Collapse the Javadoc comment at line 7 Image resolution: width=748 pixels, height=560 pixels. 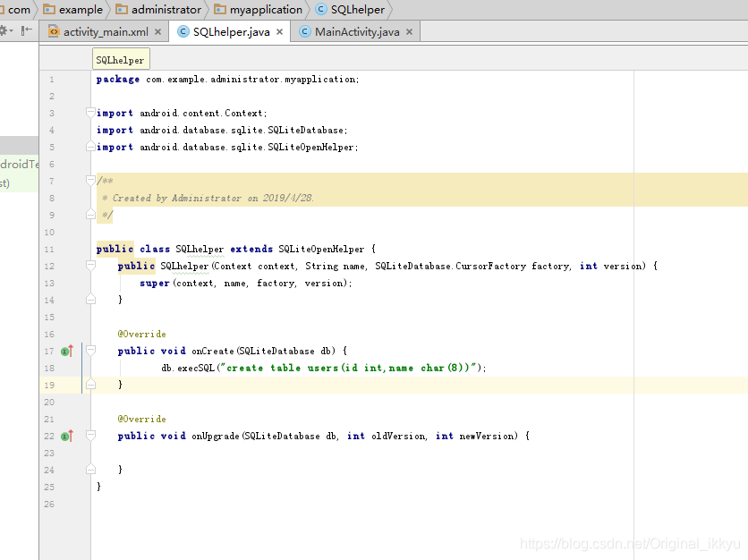point(90,181)
